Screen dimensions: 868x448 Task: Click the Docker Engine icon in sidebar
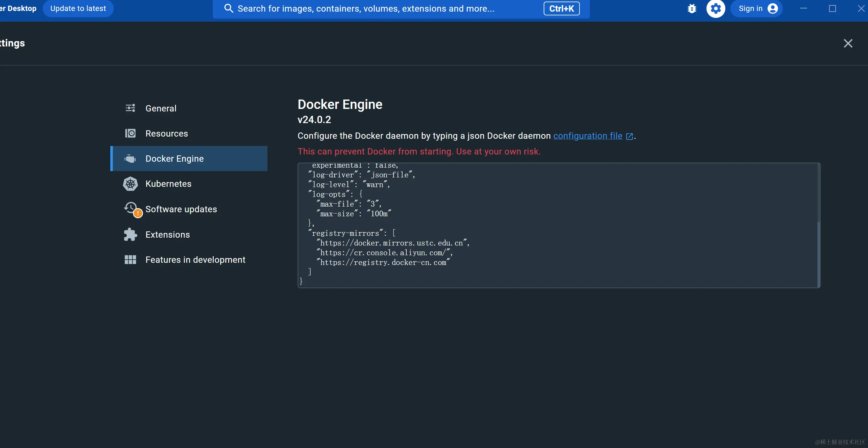click(x=130, y=159)
